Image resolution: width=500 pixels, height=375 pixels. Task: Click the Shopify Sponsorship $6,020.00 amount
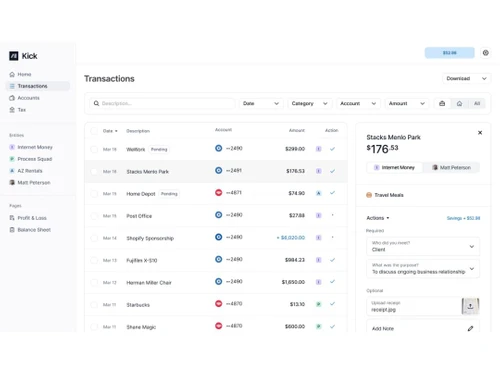(291, 238)
